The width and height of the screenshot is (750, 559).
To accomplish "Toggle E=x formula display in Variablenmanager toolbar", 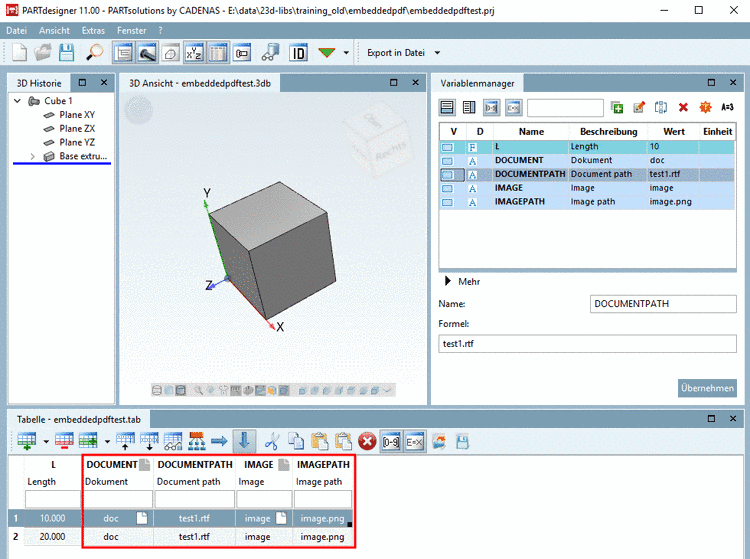I will pyautogui.click(x=513, y=107).
